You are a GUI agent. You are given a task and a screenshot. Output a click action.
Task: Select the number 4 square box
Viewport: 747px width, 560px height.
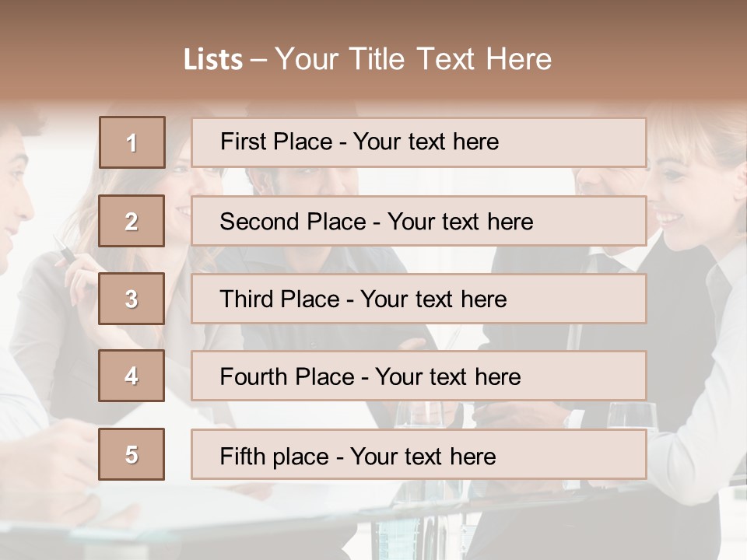(132, 376)
